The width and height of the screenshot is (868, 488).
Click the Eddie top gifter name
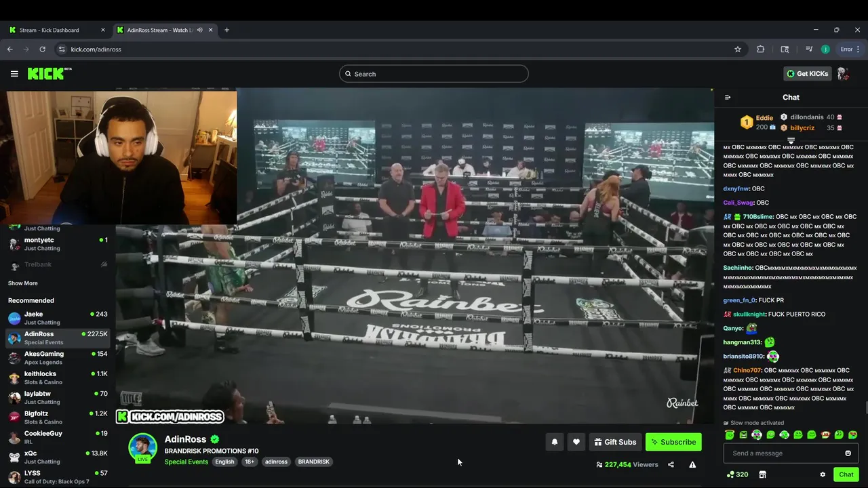pos(764,118)
